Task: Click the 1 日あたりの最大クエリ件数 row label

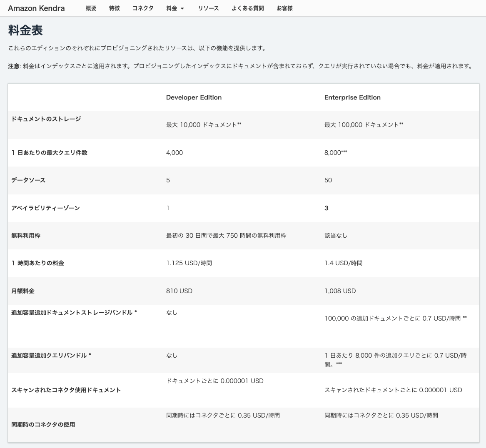Action: 49,153
